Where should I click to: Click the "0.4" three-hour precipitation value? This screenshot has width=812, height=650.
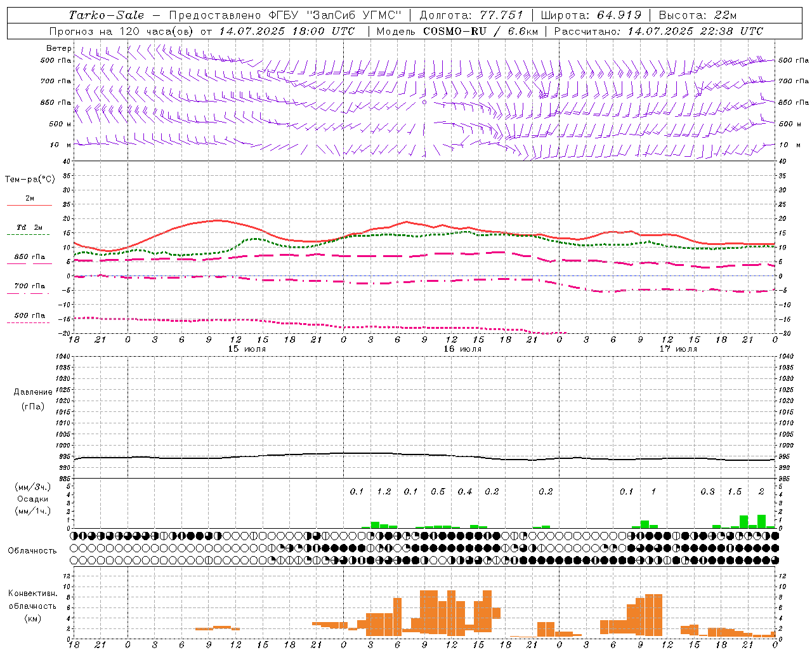tap(465, 491)
